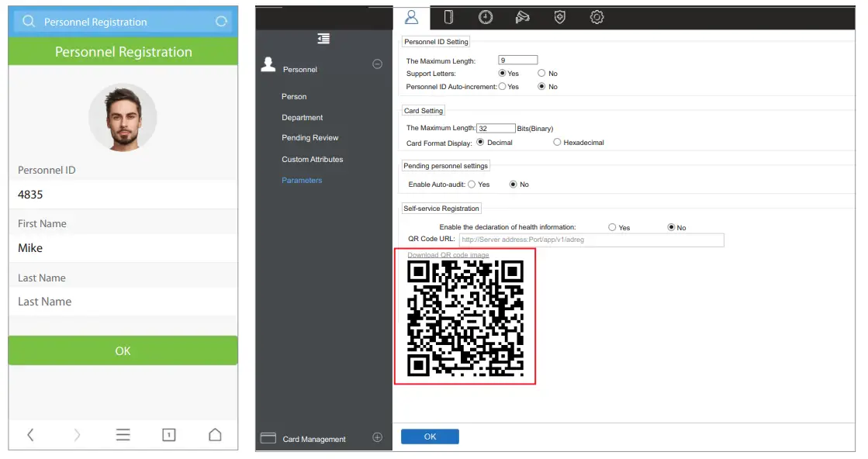The image size is (868, 459).
Task: Click the First Name field showing Mike
Action: (x=123, y=248)
